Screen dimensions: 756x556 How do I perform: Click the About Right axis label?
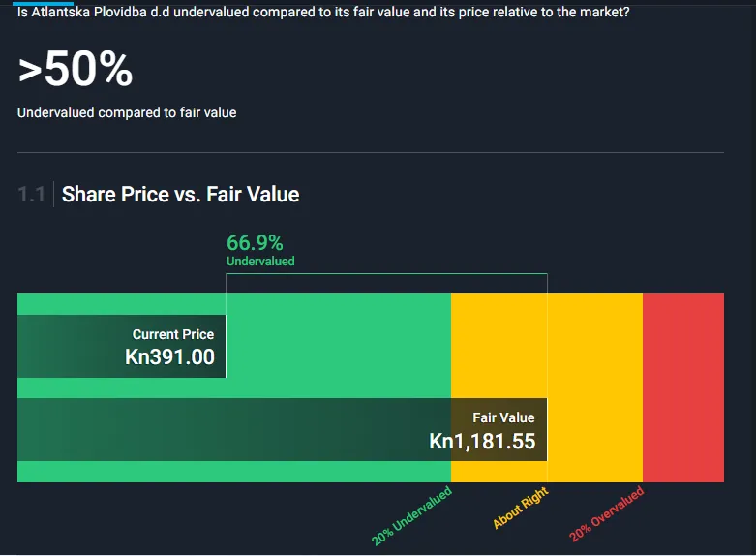point(521,509)
